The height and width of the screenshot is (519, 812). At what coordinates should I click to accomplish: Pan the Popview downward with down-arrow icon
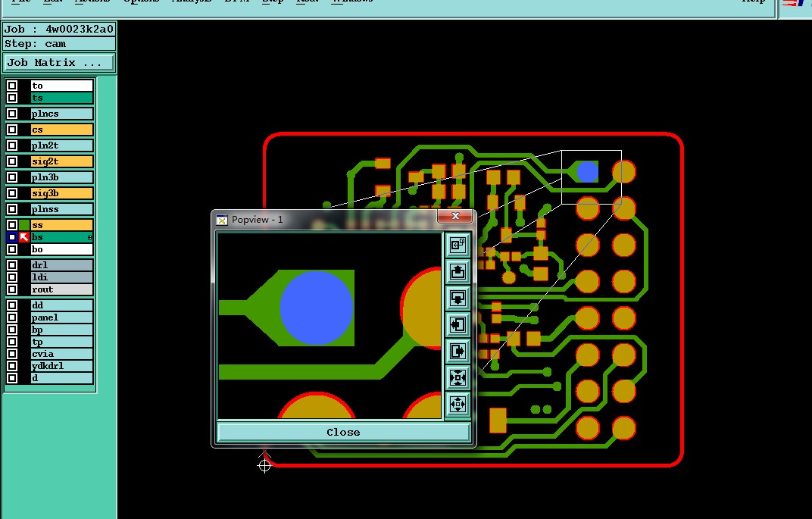click(458, 298)
